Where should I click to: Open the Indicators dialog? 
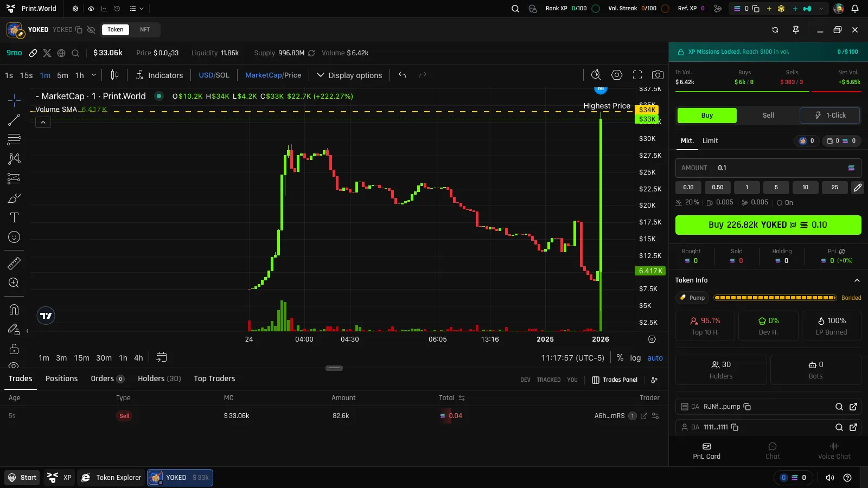coord(159,75)
